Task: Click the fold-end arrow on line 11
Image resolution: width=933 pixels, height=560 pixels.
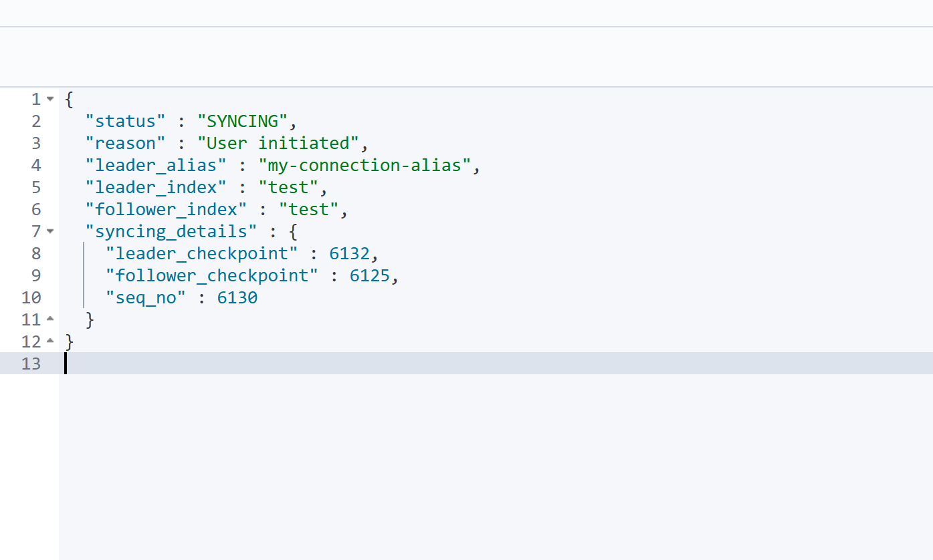Action: [50, 319]
